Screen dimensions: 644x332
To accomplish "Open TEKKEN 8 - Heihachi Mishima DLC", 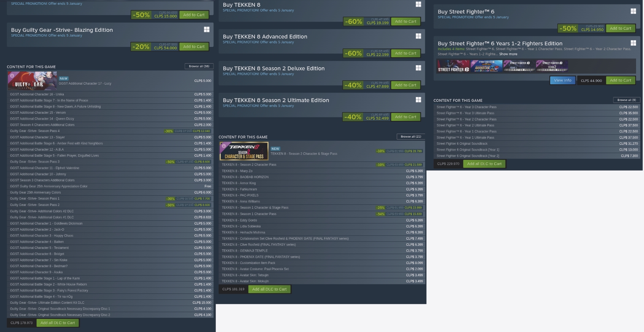I will pos(322,232).
